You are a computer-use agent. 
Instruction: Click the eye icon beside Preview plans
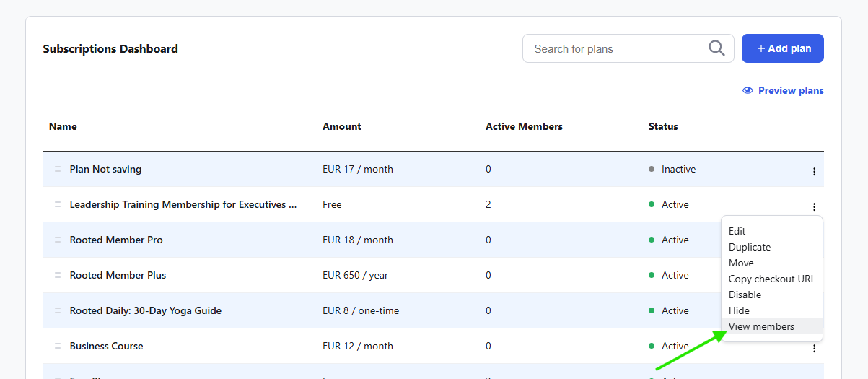click(x=748, y=90)
